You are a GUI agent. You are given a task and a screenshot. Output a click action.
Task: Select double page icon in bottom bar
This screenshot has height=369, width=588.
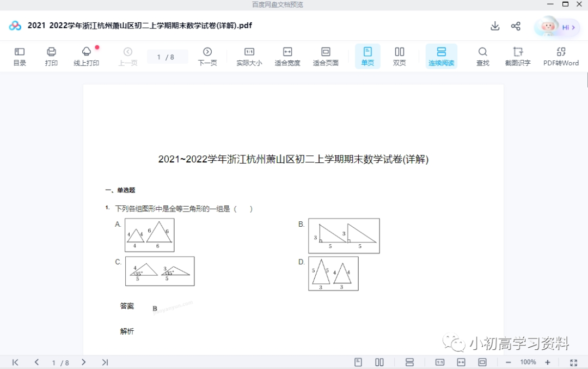379,362
